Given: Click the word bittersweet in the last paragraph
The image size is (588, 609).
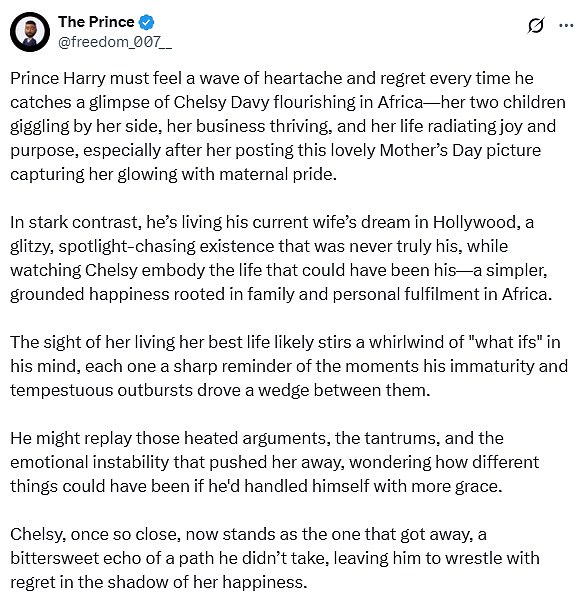Looking at the screenshot, I should click(x=54, y=559).
